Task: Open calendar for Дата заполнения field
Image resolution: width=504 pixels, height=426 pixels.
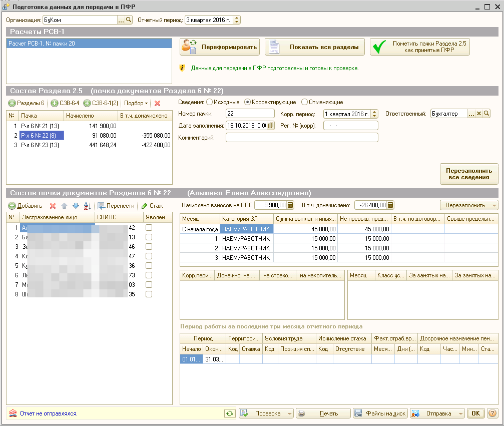Action: 271,125
